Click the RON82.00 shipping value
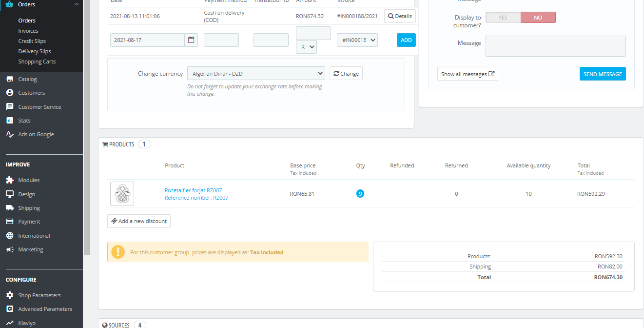644x328 pixels. coord(610,266)
